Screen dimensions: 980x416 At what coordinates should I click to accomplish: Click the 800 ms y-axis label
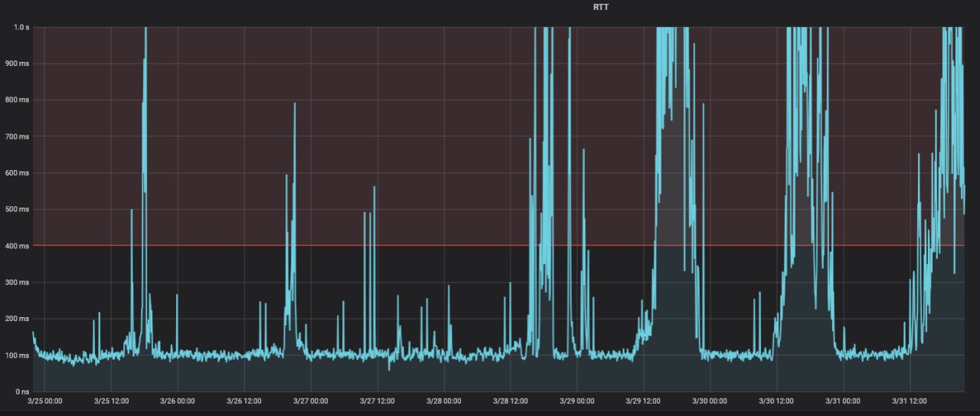tap(17, 100)
